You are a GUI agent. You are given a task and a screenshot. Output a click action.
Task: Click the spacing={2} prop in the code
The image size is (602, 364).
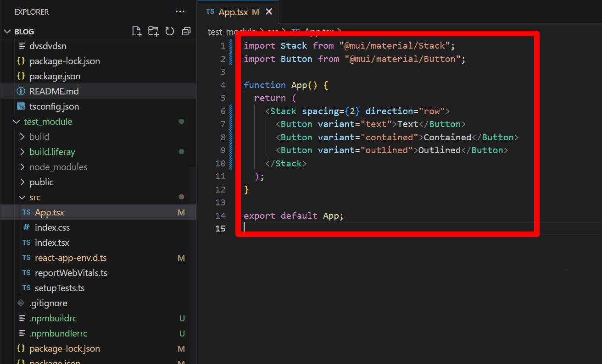point(331,111)
